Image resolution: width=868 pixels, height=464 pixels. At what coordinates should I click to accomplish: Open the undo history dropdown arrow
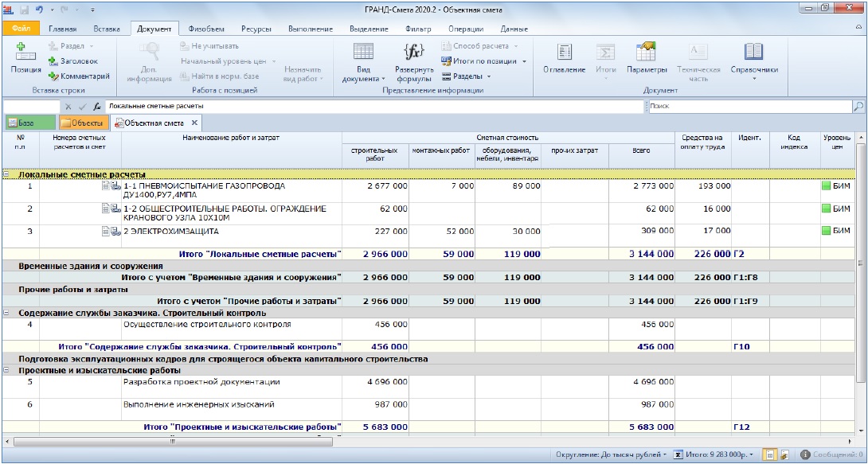(52, 10)
